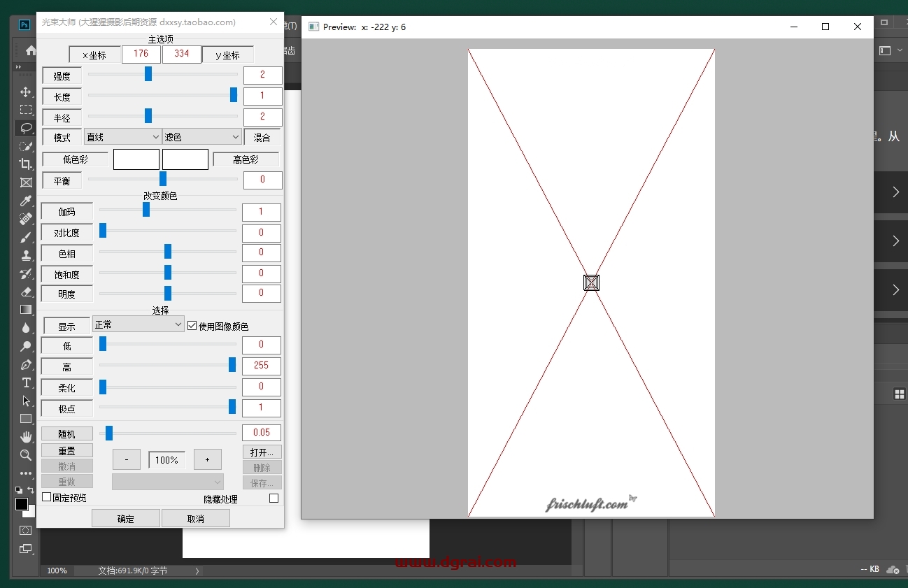Expand the first right-panel chevron
This screenshot has width=908, height=588.
[896, 192]
